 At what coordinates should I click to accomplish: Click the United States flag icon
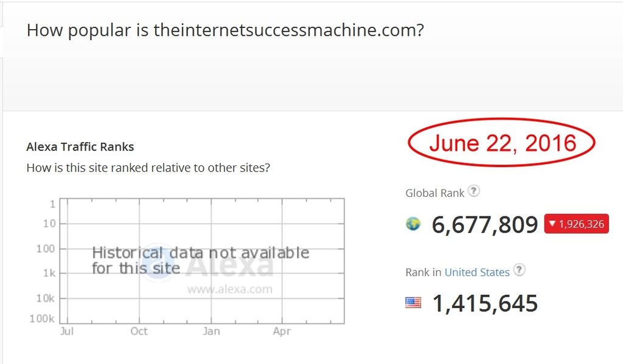tap(413, 303)
